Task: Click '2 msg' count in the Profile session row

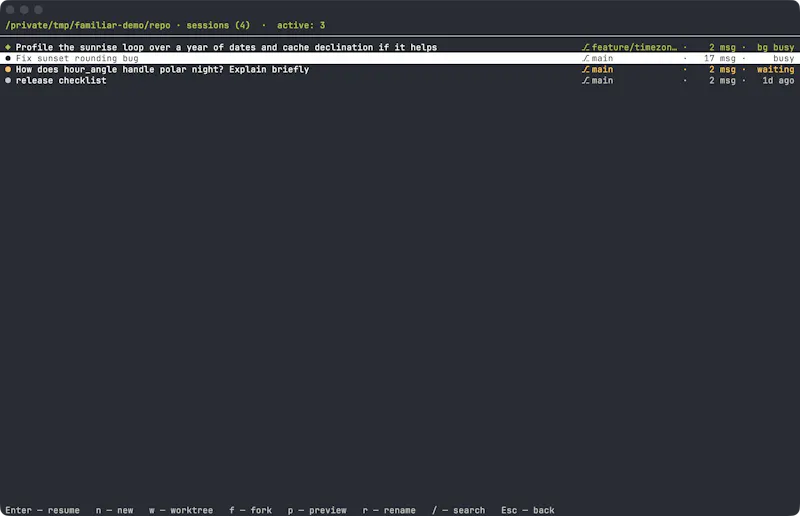Action: [722, 47]
